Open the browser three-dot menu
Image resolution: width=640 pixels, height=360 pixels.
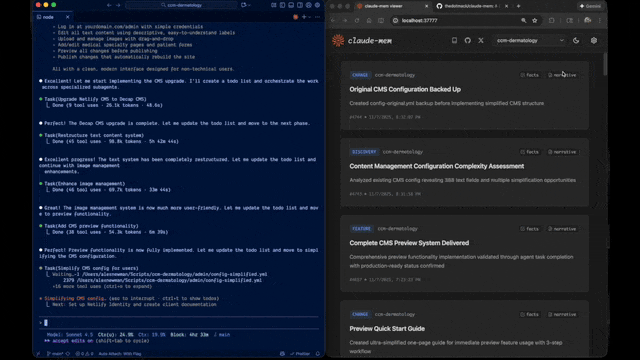(x=600, y=20)
